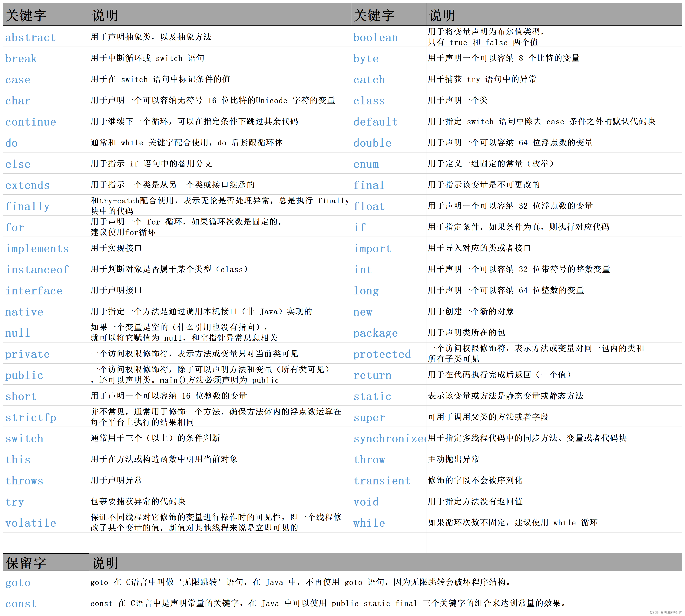Select the 'throws' keyword
Viewport: 685px width, 616px height.
[24, 481]
